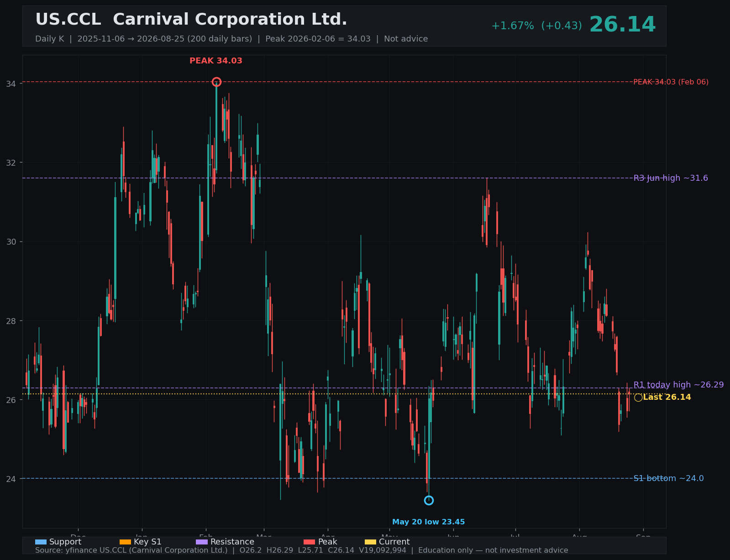Click the 'Key S1' legend label

(147, 542)
